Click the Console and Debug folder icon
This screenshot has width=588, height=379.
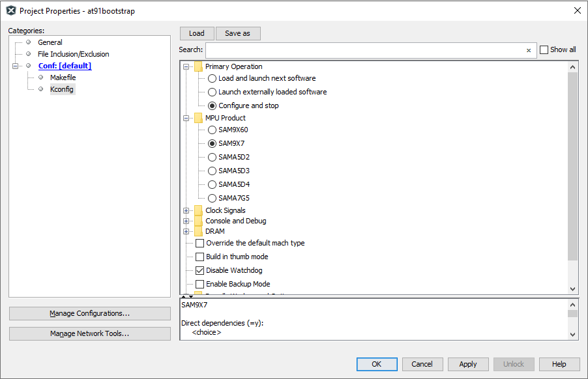tap(198, 221)
